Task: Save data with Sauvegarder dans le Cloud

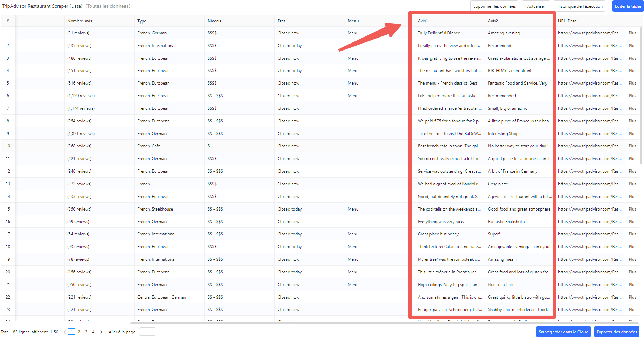Action: (x=563, y=332)
